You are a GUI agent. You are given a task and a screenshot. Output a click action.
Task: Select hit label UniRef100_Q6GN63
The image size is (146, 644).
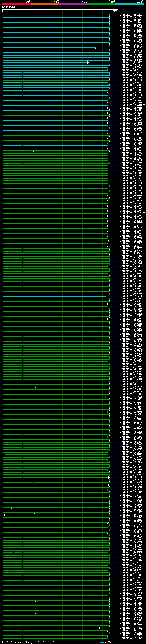tap(131, 158)
